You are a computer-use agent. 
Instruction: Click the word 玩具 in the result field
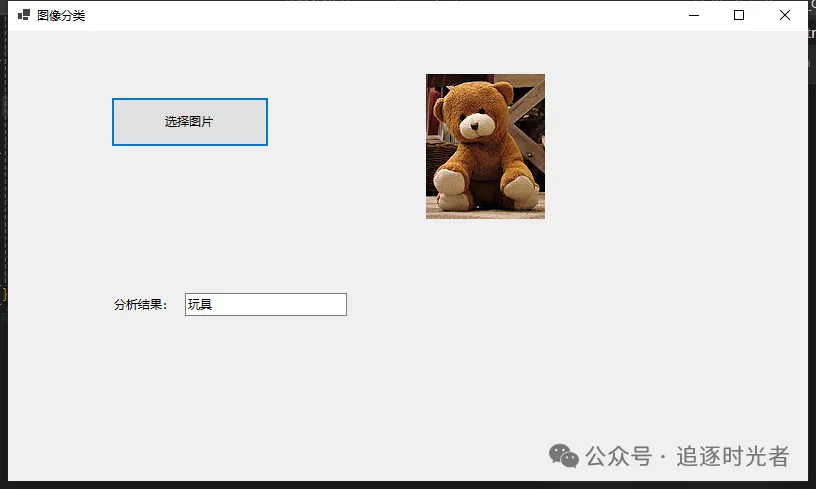pyautogui.click(x=200, y=305)
